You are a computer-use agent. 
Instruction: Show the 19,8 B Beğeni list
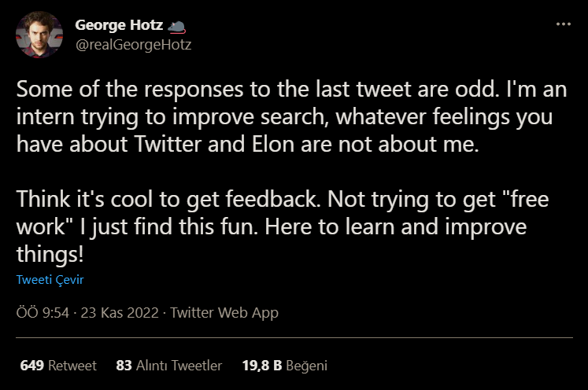click(x=284, y=366)
